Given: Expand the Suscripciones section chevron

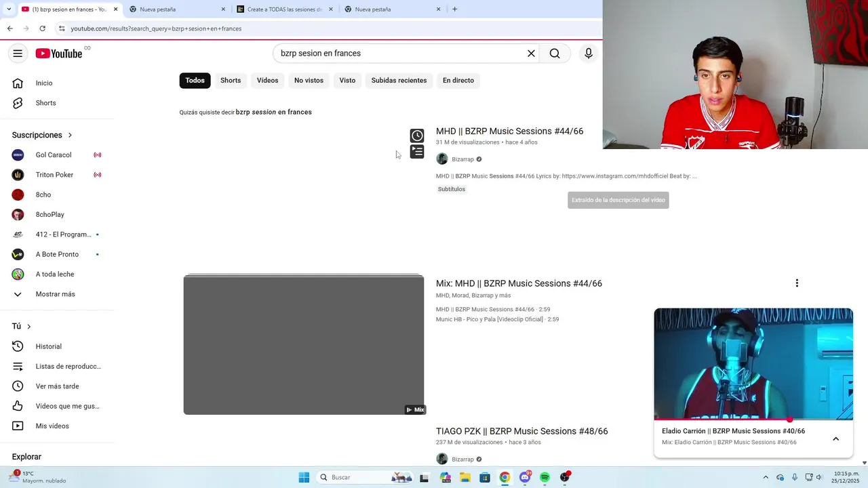Looking at the screenshot, I should click(70, 135).
